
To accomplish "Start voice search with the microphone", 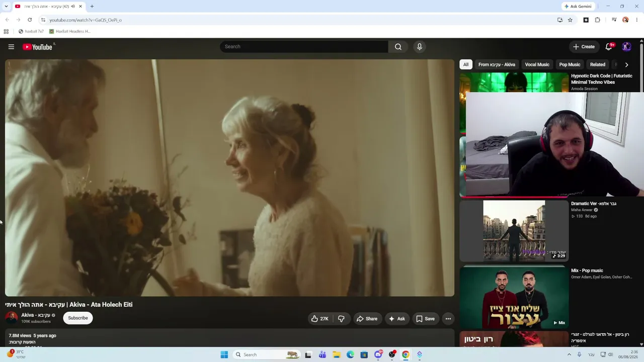I will tap(419, 47).
